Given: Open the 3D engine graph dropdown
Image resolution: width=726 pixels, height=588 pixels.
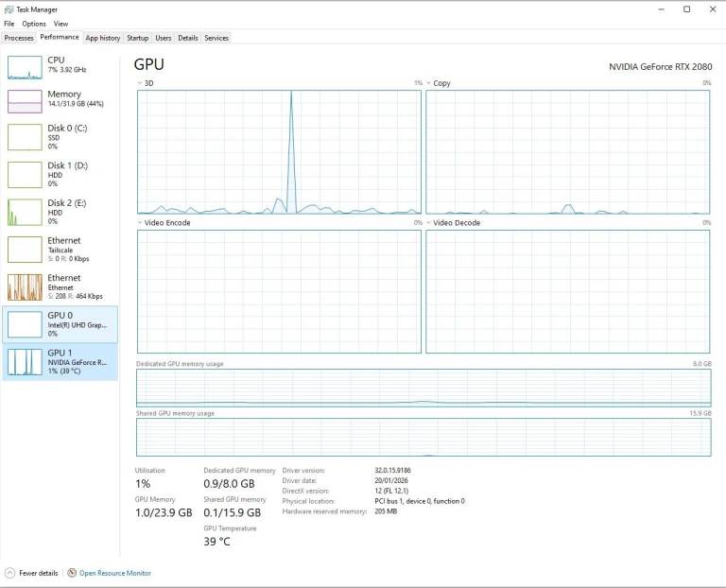Looking at the screenshot, I should pyautogui.click(x=140, y=83).
